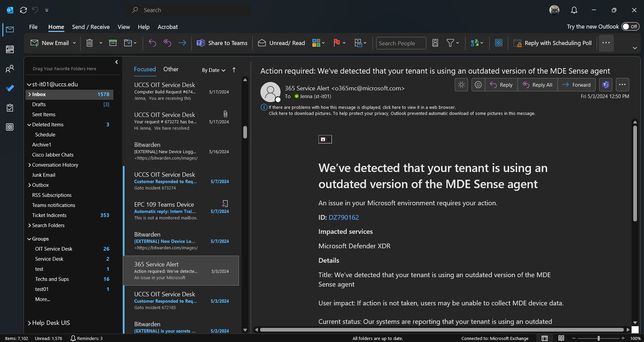Open the Acrobat tab
Image resolution: width=644 pixels, height=342 pixels.
167,27
